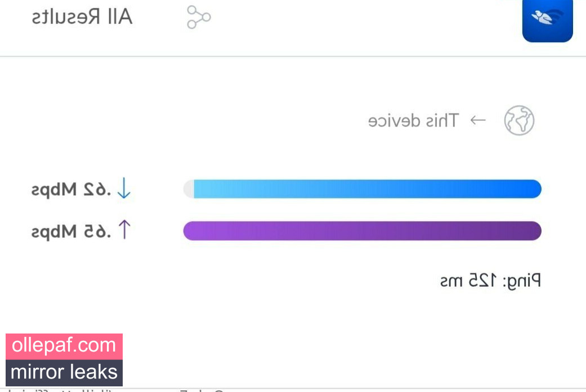This screenshot has width=586, height=392.
Task: Click the Mbps unit next to upload arrow
Action: point(54,233)
